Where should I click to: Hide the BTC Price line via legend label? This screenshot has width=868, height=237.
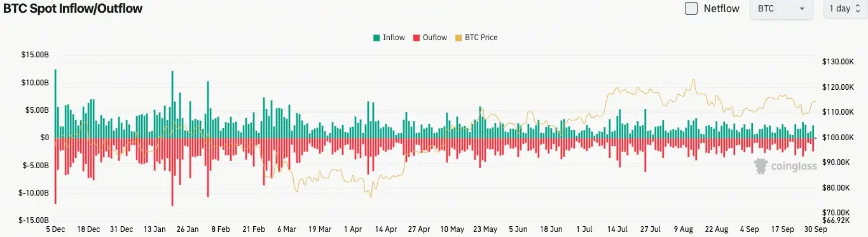pos(481,38)
